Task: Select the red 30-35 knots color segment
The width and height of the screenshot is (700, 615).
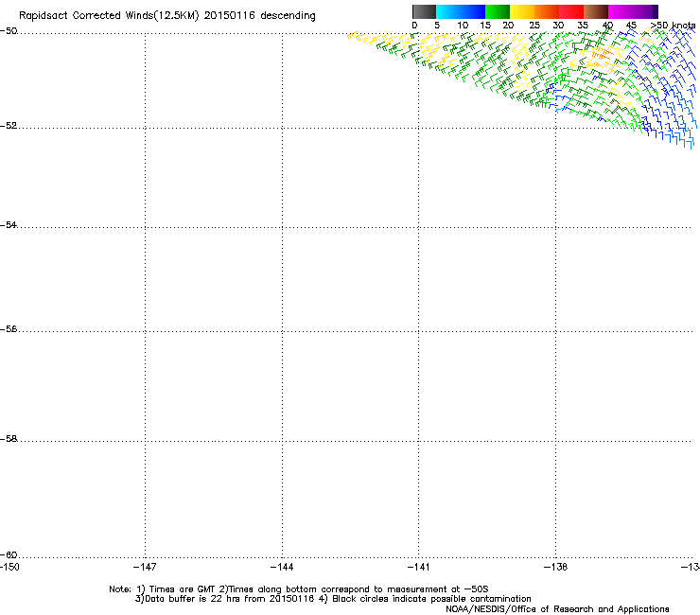Action: pyautogui.click(x=571, y=11)
